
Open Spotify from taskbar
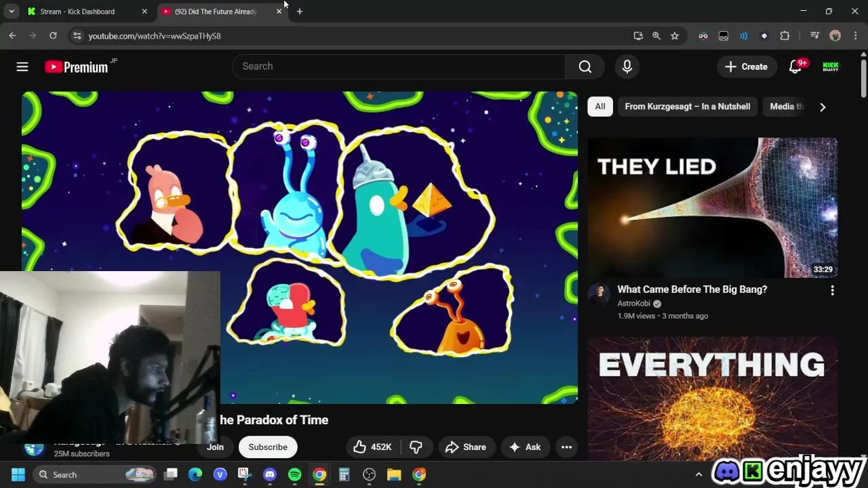point(294,474)
